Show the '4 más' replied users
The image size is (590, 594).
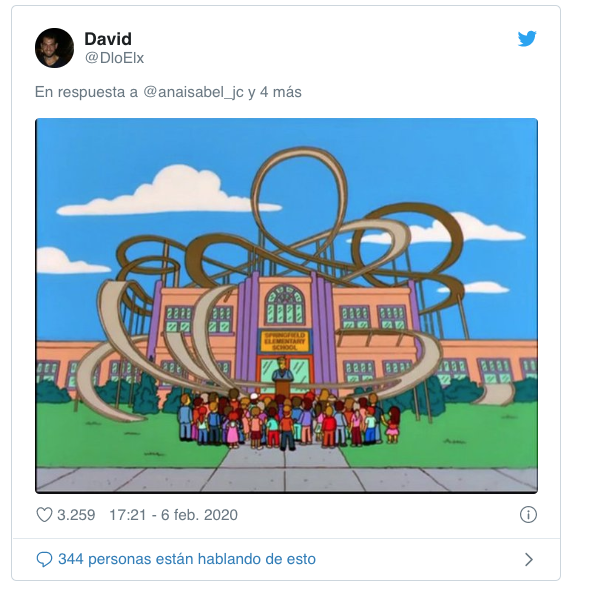coord(280,92)
